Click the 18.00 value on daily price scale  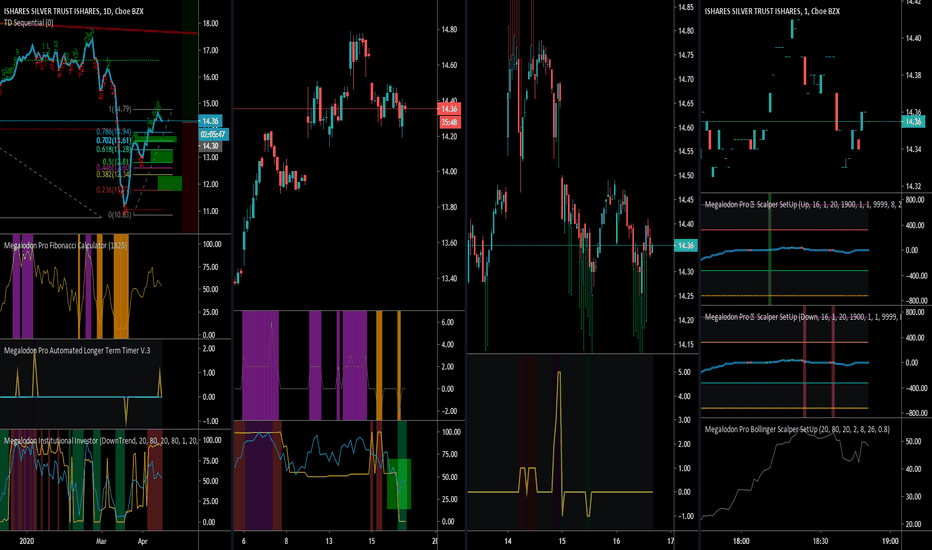[210, 23]
